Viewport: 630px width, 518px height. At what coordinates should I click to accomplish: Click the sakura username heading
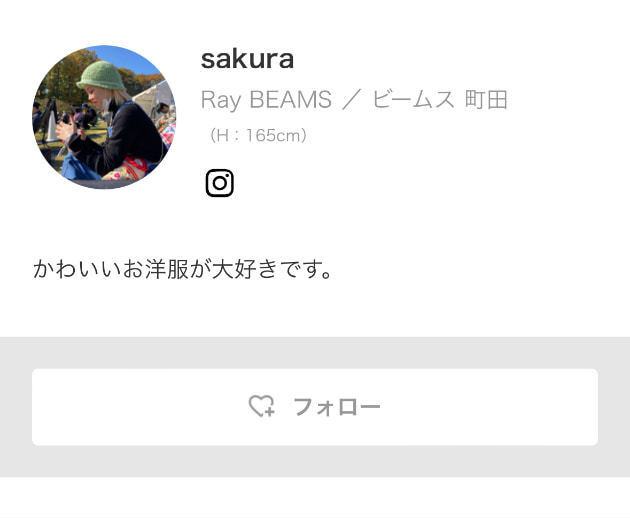pos(247,59)
